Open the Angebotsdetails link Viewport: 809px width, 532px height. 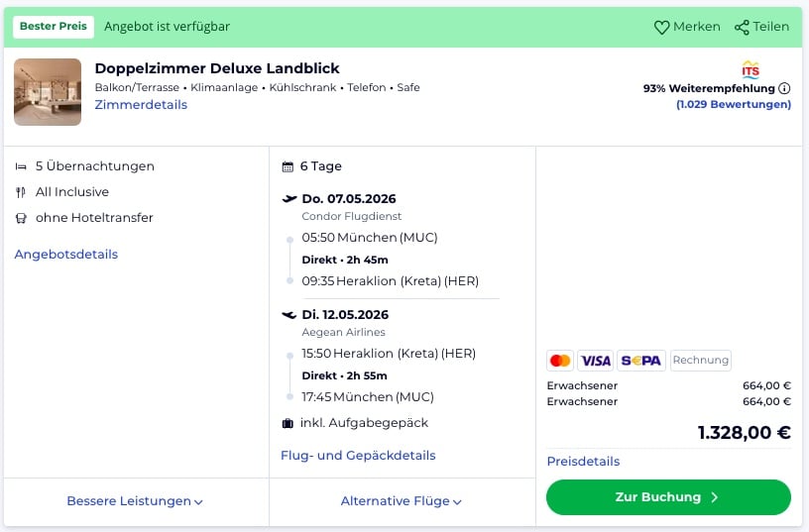(66, 255)
